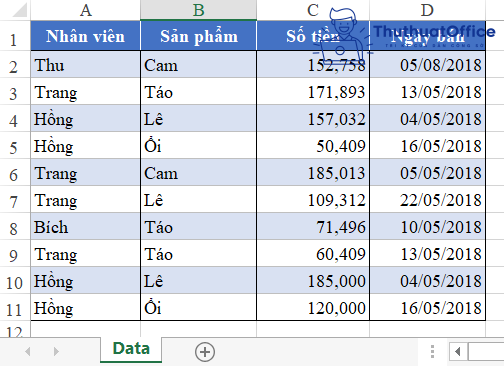Select 'Ổi' in row 11
The image size is (504, 366).
[x=199, y=308]
